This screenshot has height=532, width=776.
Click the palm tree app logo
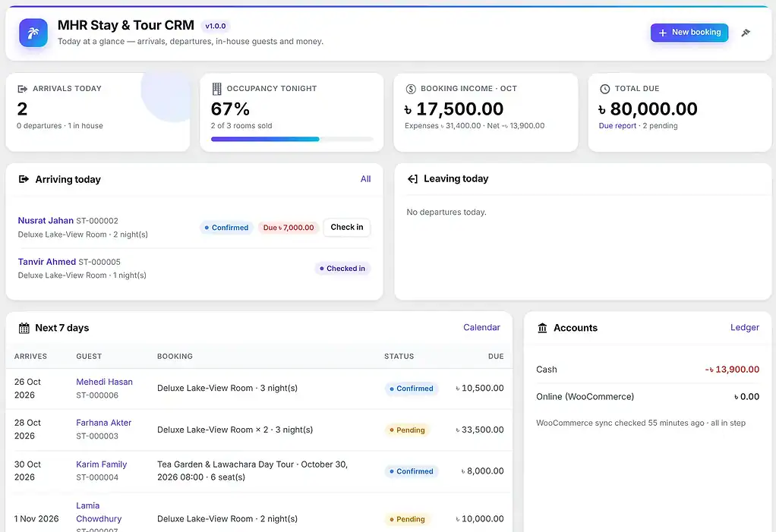pyautogui.click(x=33, y=33)
